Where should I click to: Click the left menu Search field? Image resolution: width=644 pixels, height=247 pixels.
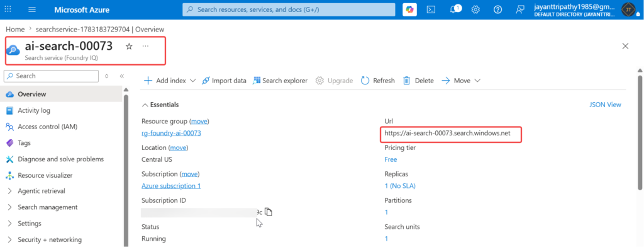pyautogui.click(x=52, y=76)
